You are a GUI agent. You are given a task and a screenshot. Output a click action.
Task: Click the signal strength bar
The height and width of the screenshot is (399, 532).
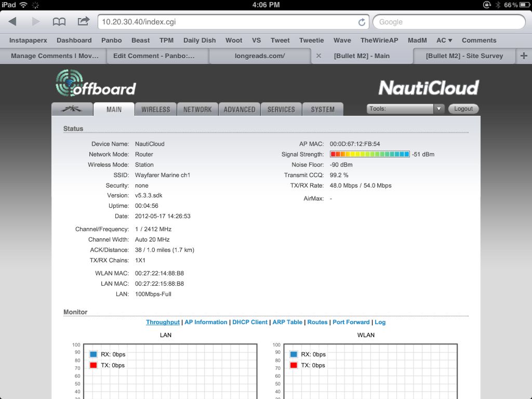point(370,154)
